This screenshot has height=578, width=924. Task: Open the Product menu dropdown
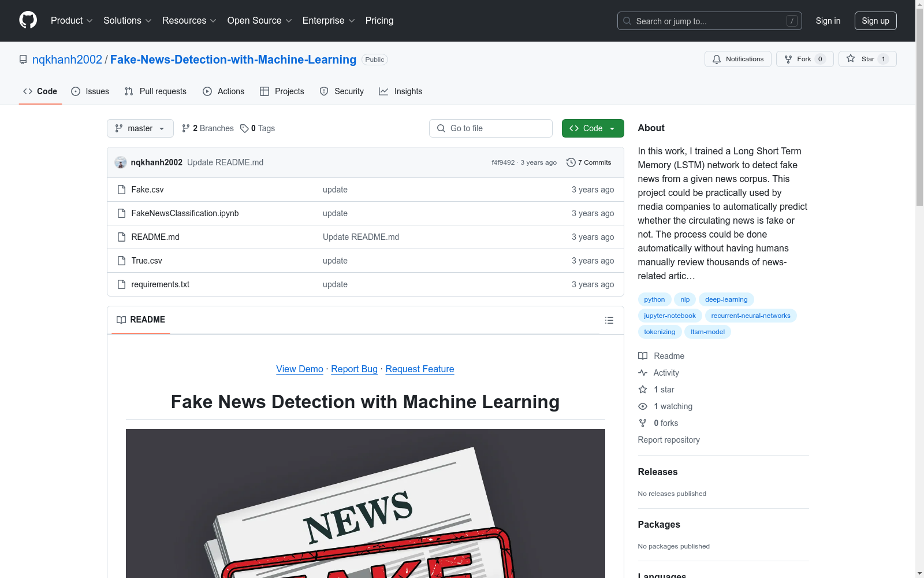(72, 20)
